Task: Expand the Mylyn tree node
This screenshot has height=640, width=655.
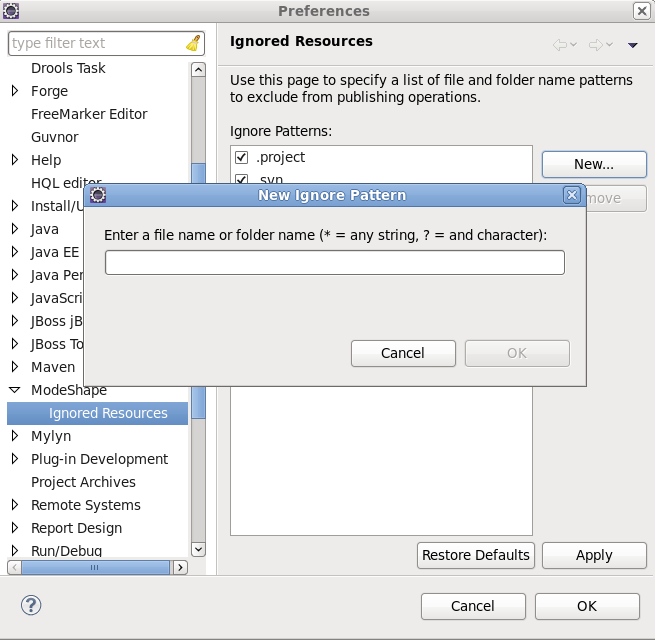Action: [15, 436]
